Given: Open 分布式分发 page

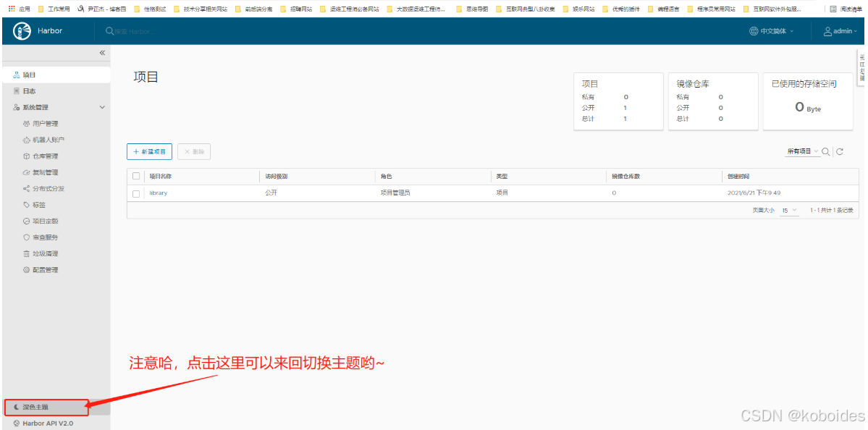Looking at the screenshot, I should pos(49,189).
